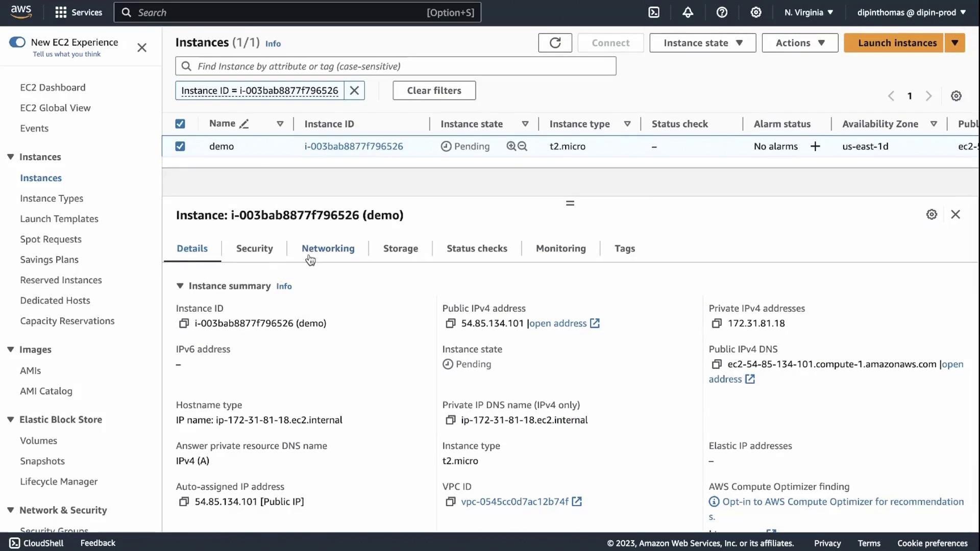Click the refresh instances button
Screen dimensions: 980x551
point(555,43)
